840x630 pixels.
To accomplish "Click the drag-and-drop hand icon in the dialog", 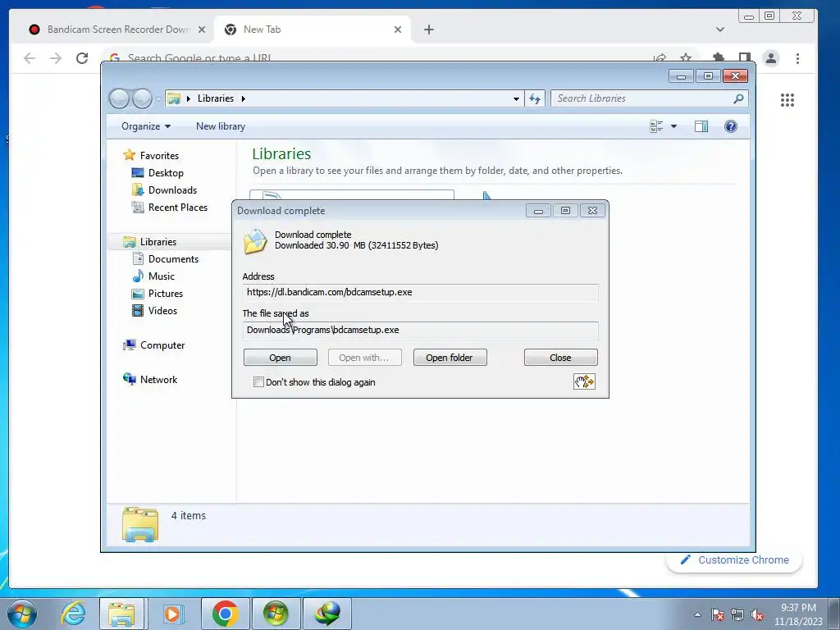I will (x=584, y=381).
